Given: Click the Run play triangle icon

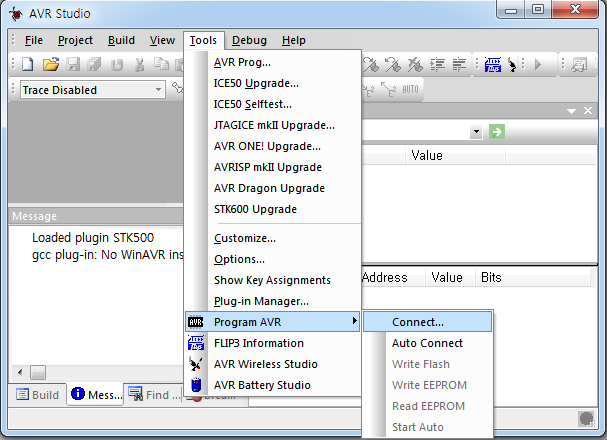Looking at the screenshot, I should [x=537, y=64].
